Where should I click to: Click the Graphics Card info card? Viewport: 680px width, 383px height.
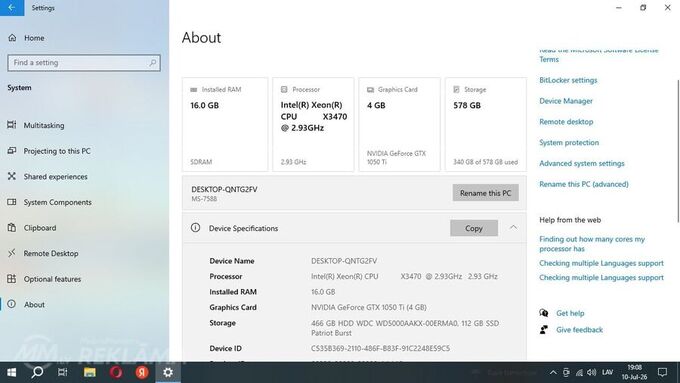pos(399,124)
